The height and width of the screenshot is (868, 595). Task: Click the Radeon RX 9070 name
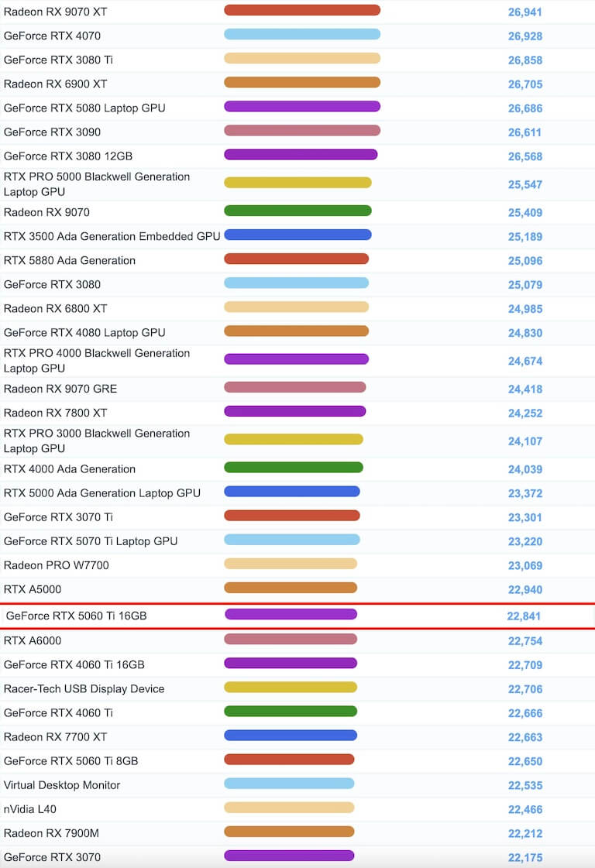46,213
